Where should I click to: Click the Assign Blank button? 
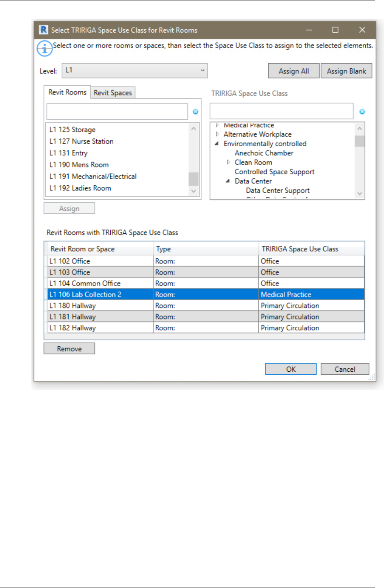coord(346,71)
